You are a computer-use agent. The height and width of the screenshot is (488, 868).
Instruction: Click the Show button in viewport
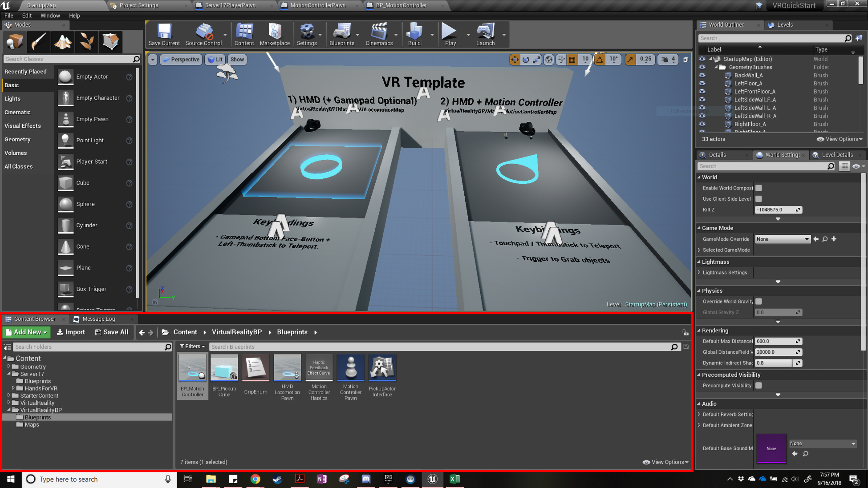click(237, 60)
